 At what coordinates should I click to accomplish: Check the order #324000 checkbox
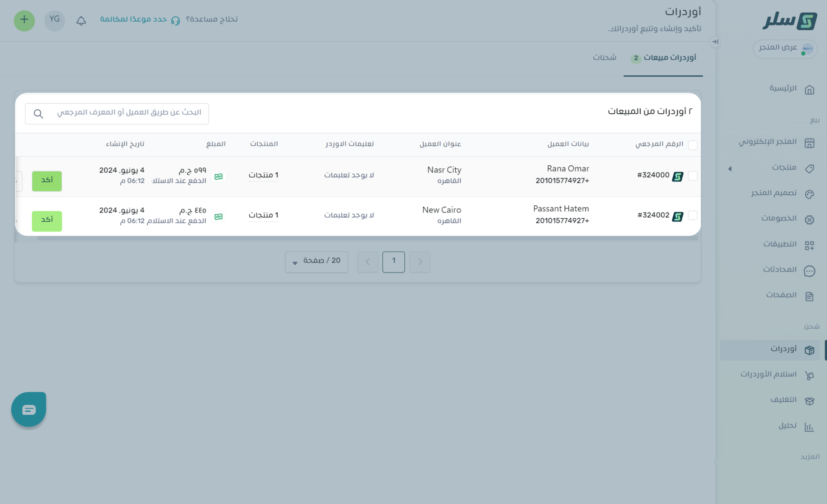click(693, 176)
